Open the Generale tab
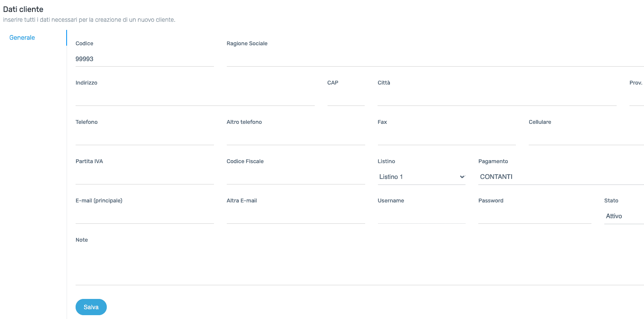Viewport: 644px width, 319px height. (22, 38)
